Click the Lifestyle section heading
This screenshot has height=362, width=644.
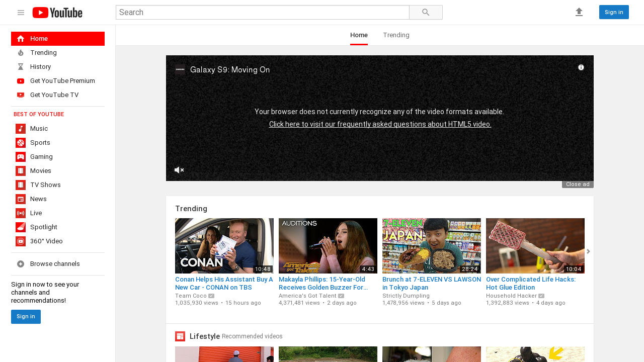click(x=205, y=336)
